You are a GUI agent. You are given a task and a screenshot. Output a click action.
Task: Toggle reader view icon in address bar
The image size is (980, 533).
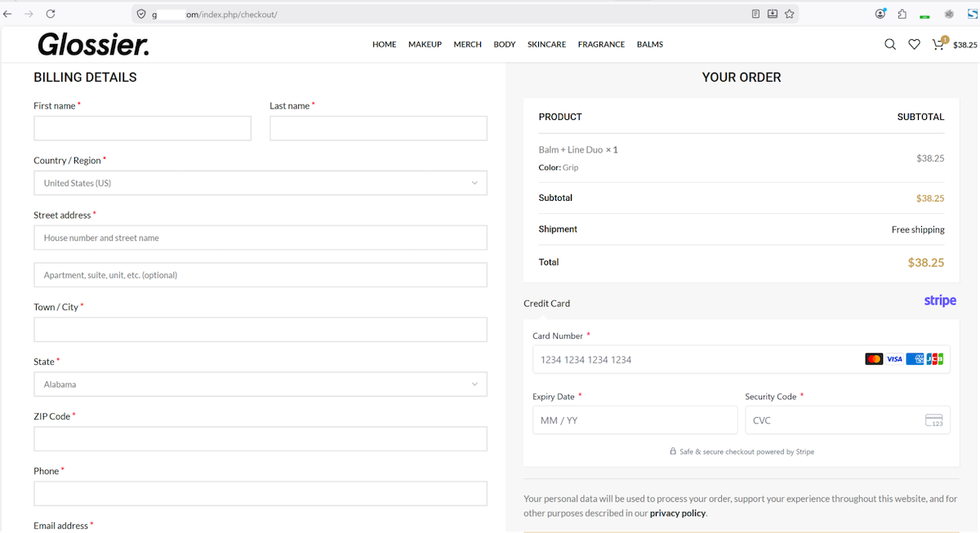755,14
